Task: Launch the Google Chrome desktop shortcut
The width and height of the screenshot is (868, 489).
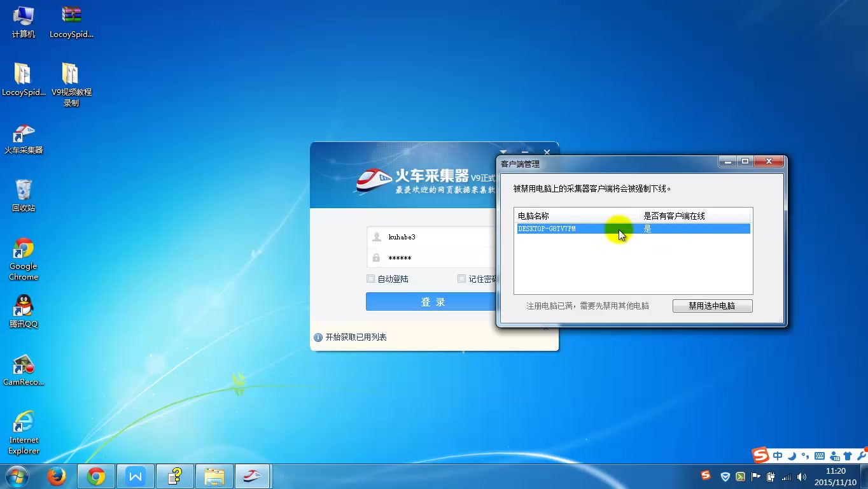Action: [x=24, y=259]
